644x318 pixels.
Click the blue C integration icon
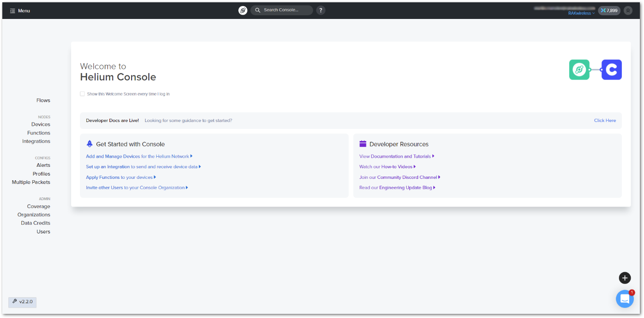[611, 70]
